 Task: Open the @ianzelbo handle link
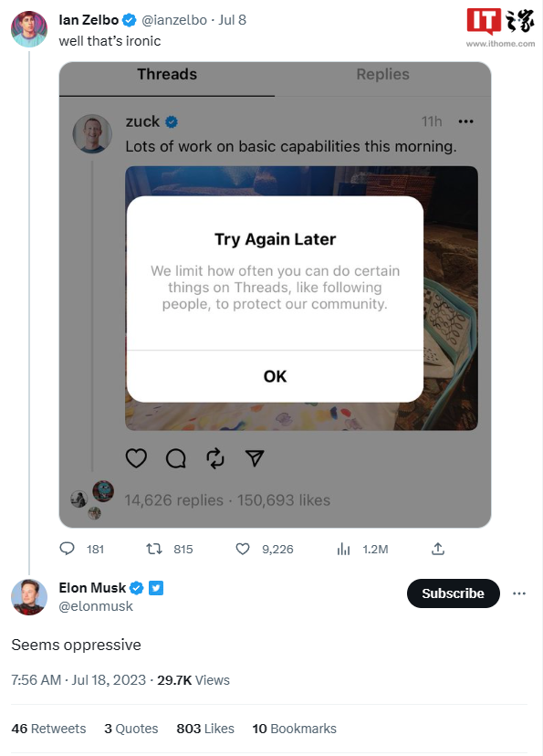(174, 20)
